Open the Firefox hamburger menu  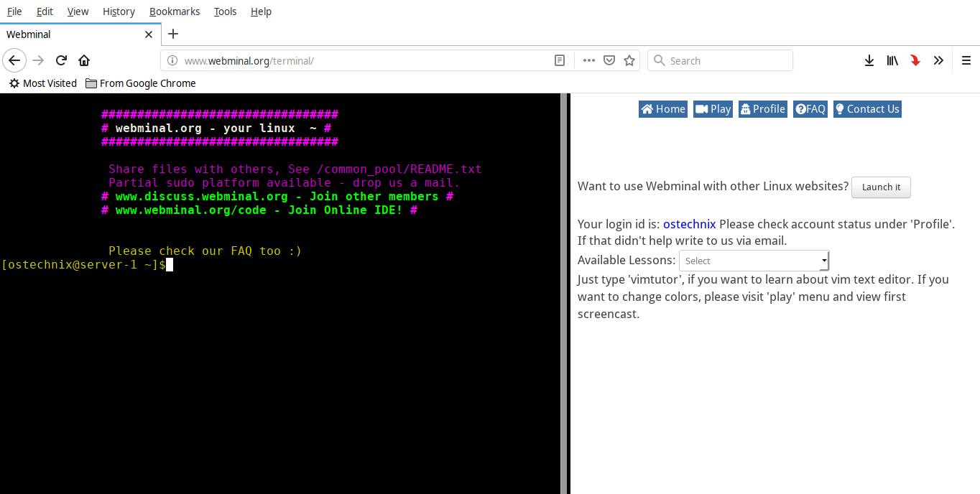[966, 60]
